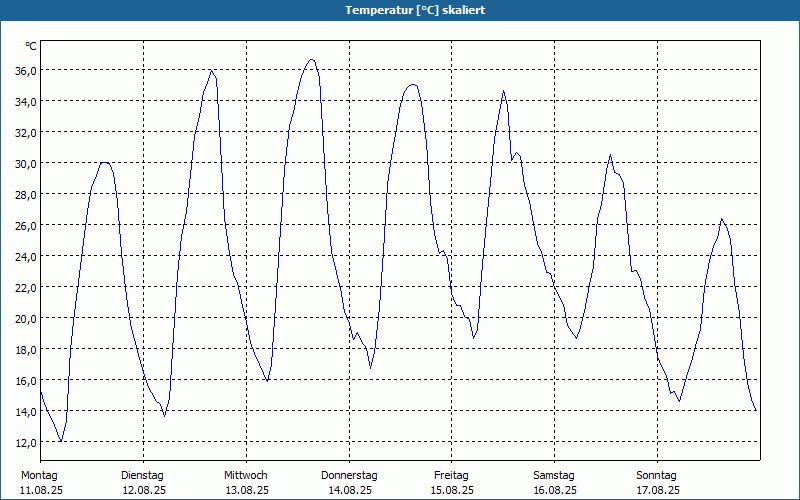Click the date 15.08.25
The height and width of the screenshot is (500, 800).
point(452,491)
